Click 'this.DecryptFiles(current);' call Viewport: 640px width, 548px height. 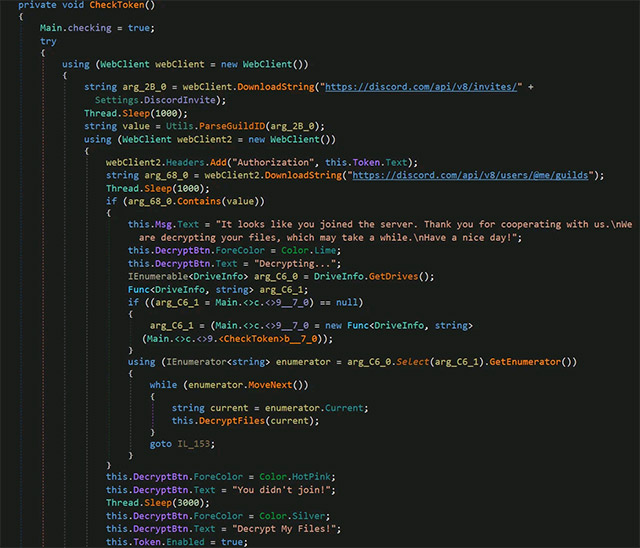tap(245, 421)
